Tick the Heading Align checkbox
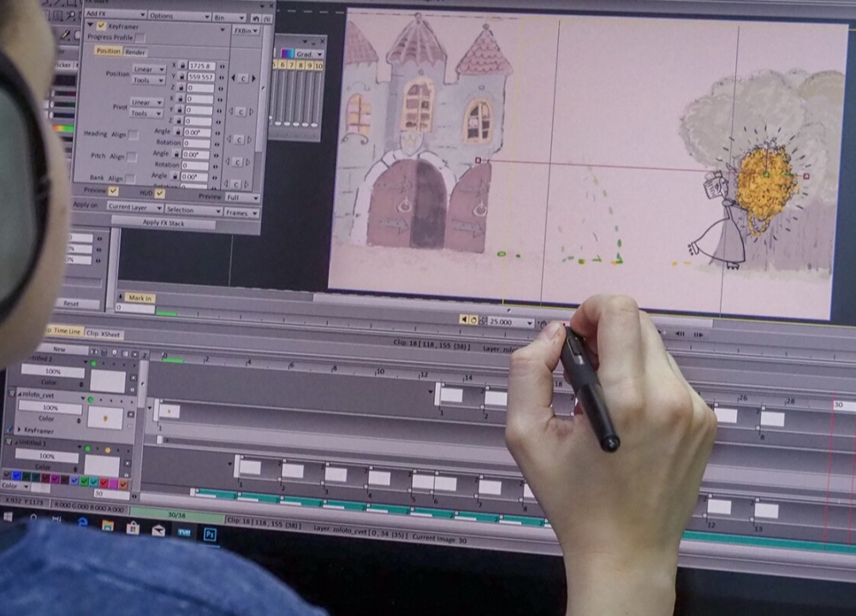Viewport: 856px width, 616px height. tap(134, 135)
